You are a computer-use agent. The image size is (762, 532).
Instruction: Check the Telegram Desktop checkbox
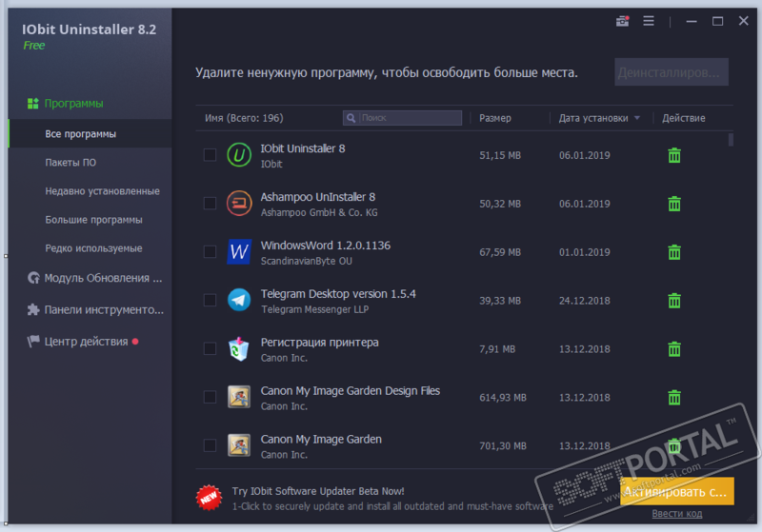pos(210,301)
